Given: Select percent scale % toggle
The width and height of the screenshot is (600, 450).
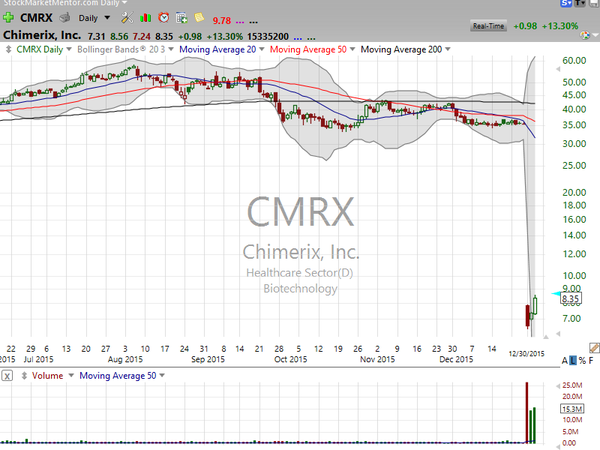Looking at the screenshot, I should pos(582,360).
